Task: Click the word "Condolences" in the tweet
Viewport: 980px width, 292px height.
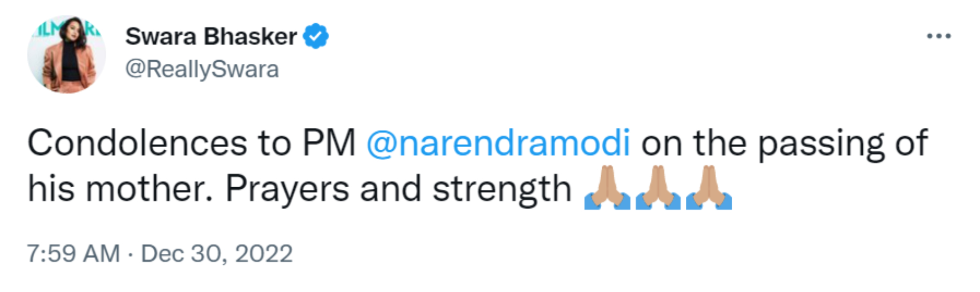Action: pos(137,143)
